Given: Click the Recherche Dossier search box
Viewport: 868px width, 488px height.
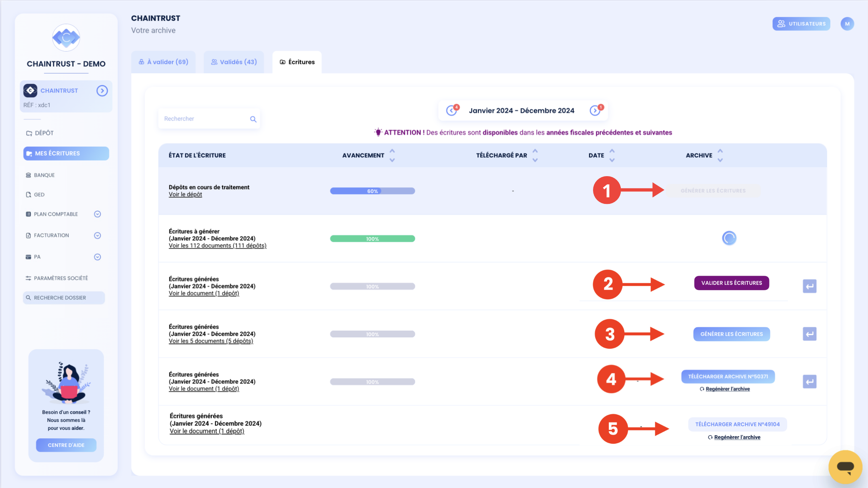Looking at the screenshot, I should pyautogui.click(x=64, y=298).
